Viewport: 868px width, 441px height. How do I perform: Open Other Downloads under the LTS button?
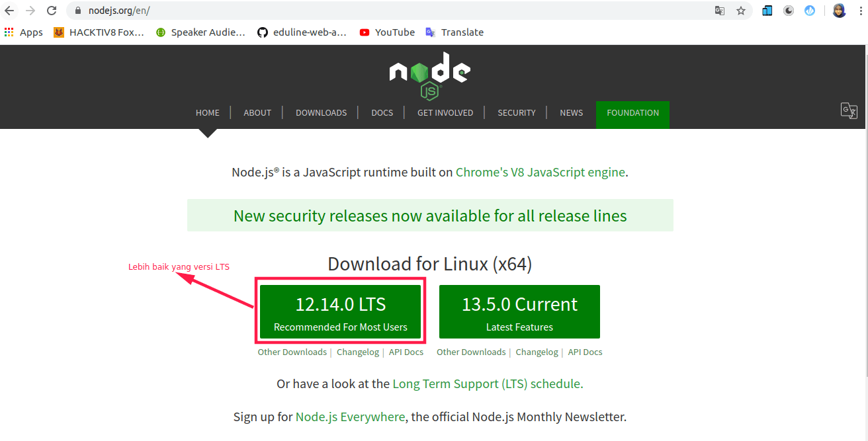292,352
